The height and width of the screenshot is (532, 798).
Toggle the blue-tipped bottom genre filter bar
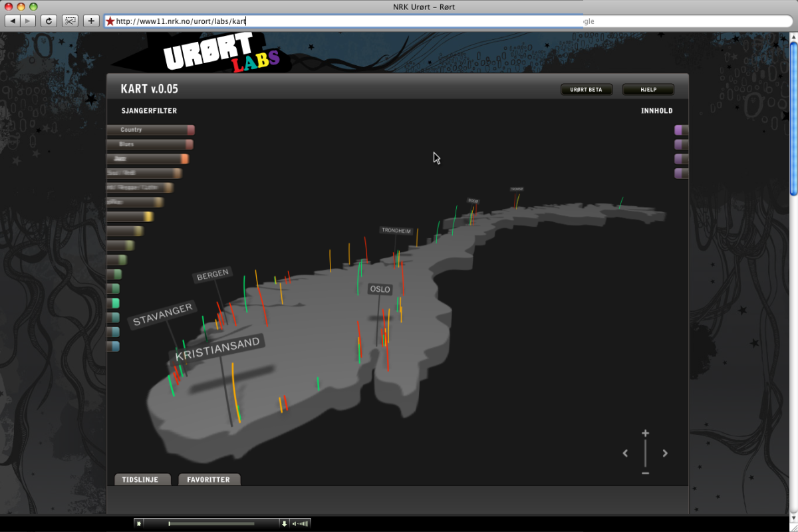[113, 346]
